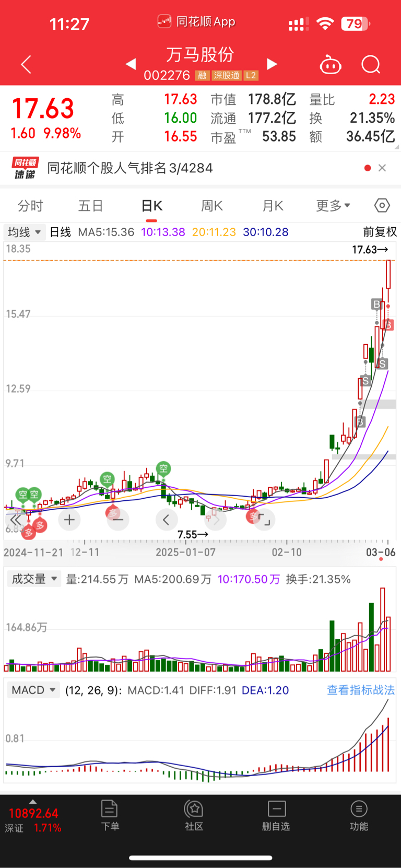Move chart left with single chevron button
This screenshot has width=401, height=868.
(166, 520)
